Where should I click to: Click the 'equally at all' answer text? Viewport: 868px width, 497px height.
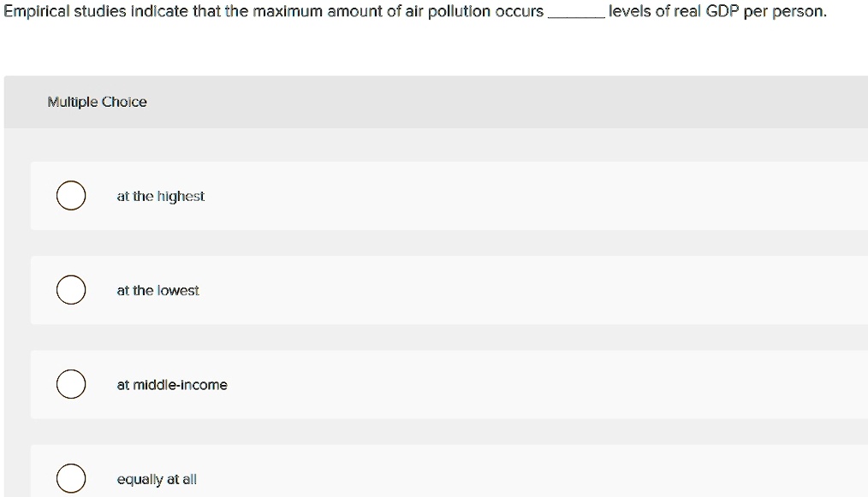coord(157,479)
